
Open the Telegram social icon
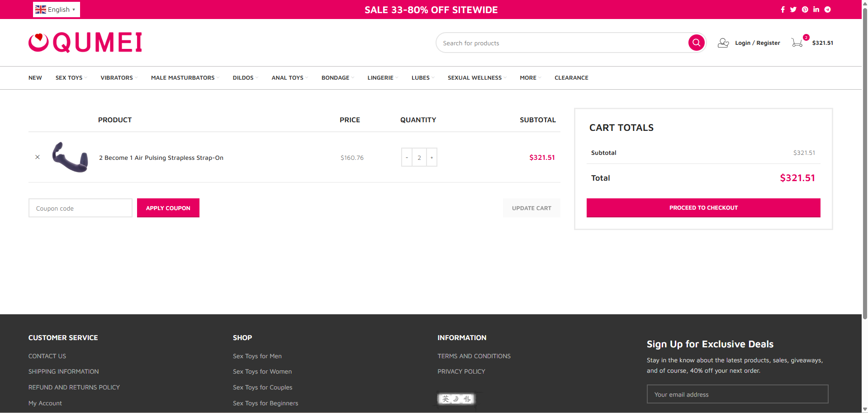pyautogui.click(x=828, y=10)
